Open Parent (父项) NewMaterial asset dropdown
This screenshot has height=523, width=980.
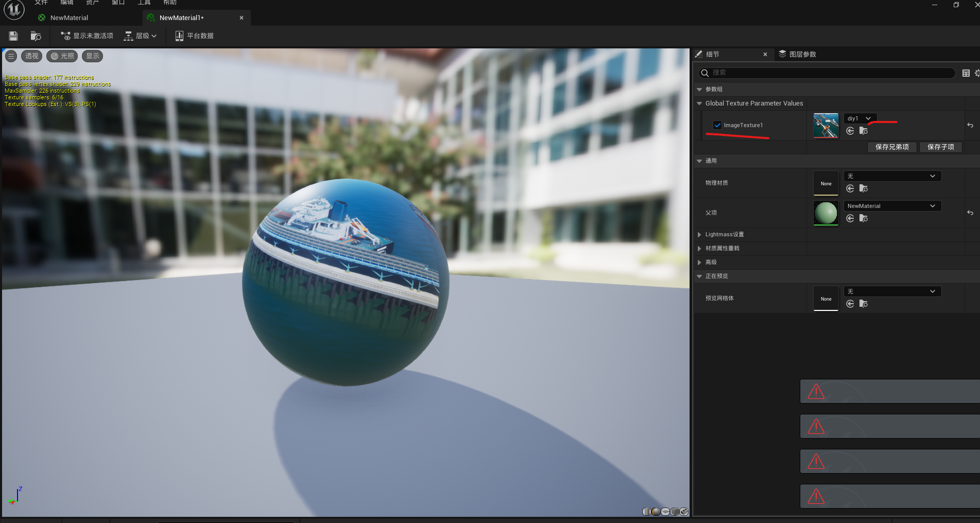(892, 206)
